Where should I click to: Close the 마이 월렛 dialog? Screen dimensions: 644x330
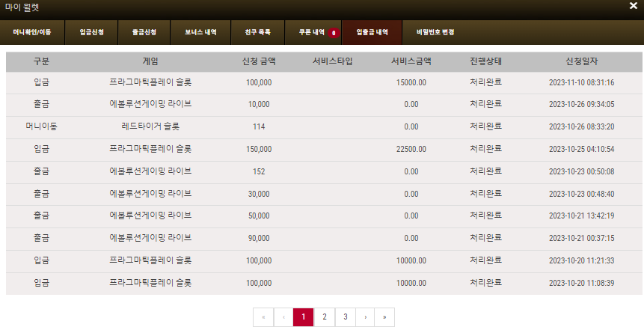[x=634, y=6]
